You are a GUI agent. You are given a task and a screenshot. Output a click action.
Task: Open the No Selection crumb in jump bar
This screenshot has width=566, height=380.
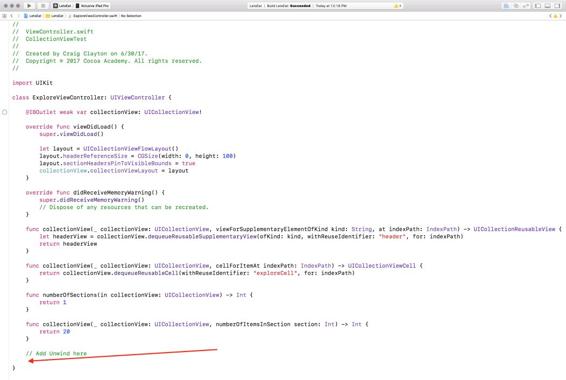tap(131, 16)
